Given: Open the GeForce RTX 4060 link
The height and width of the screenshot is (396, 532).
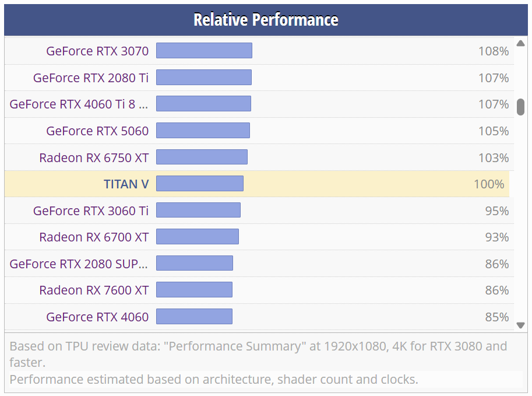Looking at the screenshot, I should tap(97, 317).
